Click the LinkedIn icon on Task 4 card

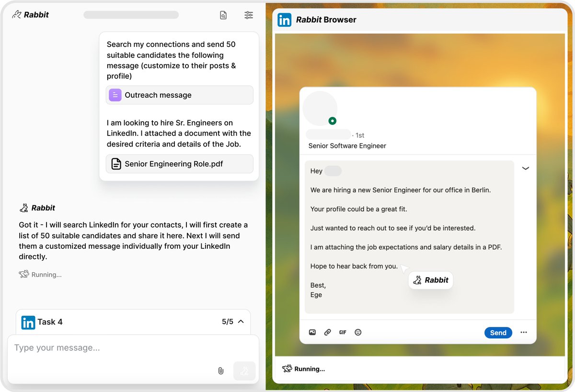(28, 322)
